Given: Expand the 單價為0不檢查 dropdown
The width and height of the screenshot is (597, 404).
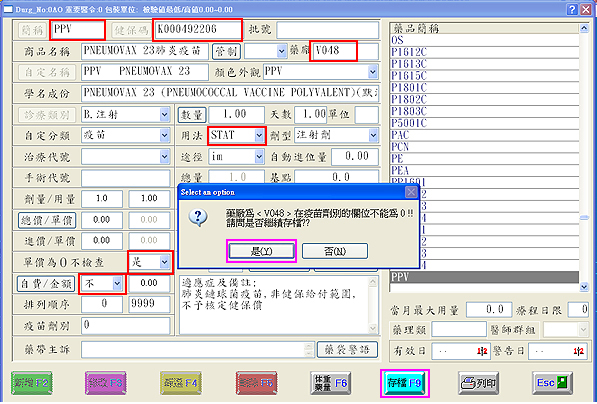Looking at the screenshot, I should point(164,262).
